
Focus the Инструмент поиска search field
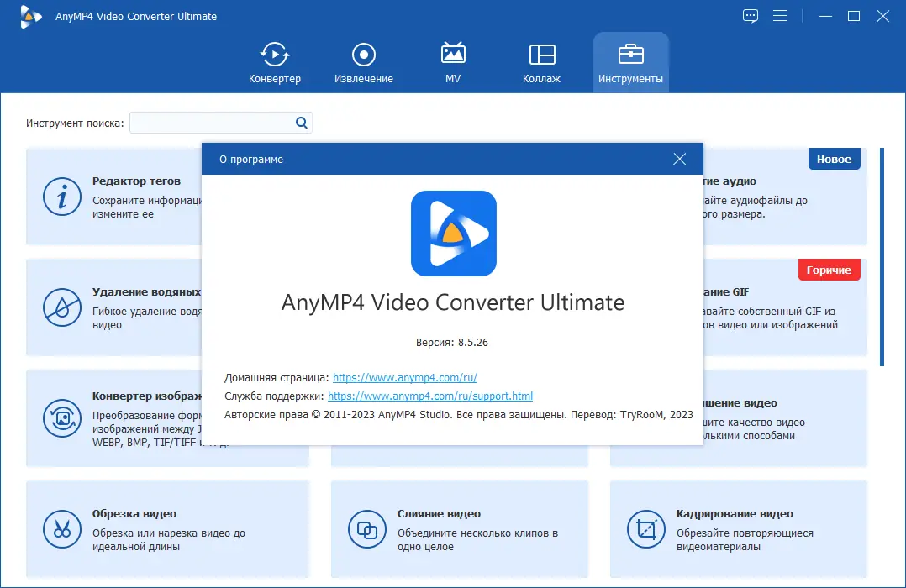[221, 123]
